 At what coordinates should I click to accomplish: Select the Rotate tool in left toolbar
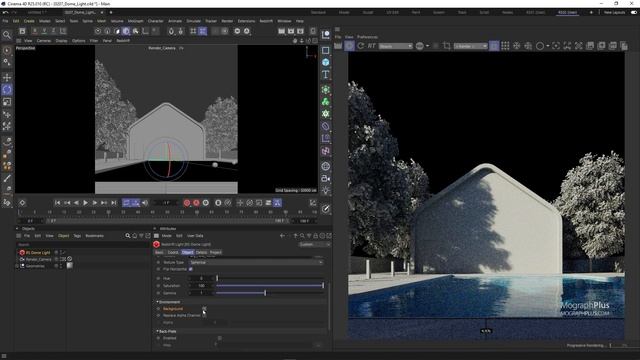[x=7, y=89]
